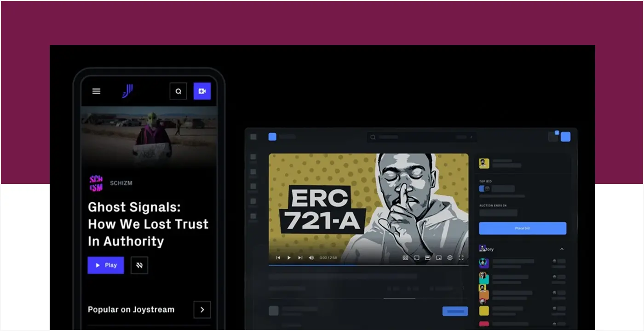This screenshot has width=644, height=331.
Task: Collapse the bid History section
Action: click(562, 249)
